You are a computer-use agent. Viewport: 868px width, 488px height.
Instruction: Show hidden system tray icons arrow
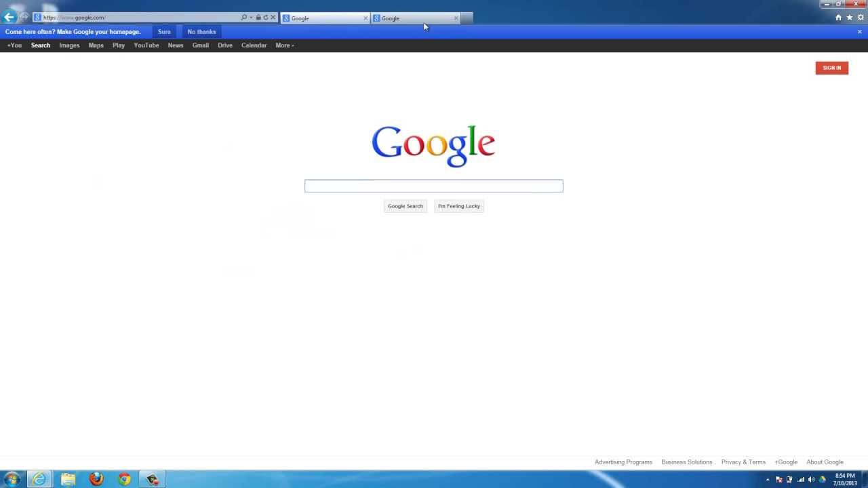coord(768,480)
